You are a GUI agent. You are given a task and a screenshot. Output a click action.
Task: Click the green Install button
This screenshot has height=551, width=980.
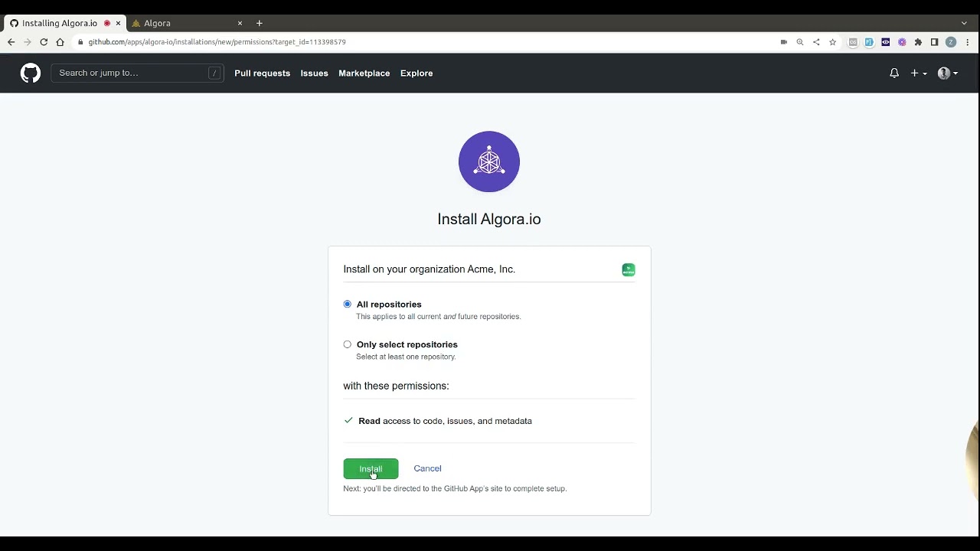click(371, 468)
